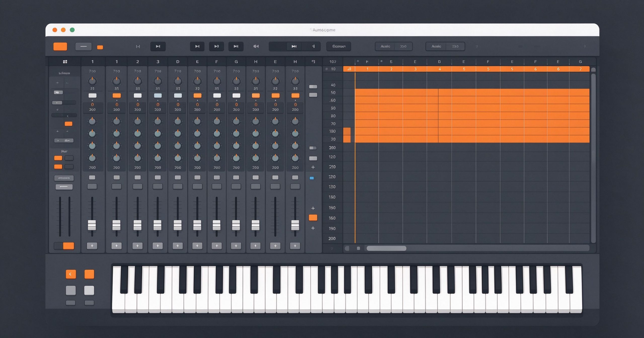The width and height of the screenshot is (644, 338).
Task: Click the large orange button in the top toolbar
Action: pyautogui.click(x=60, y=47)
